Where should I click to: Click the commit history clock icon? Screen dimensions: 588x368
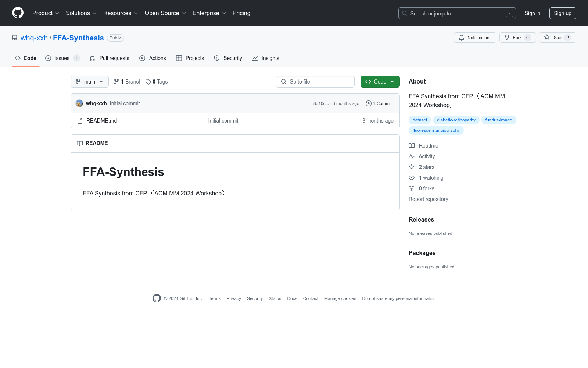click(x=368, y=103)
